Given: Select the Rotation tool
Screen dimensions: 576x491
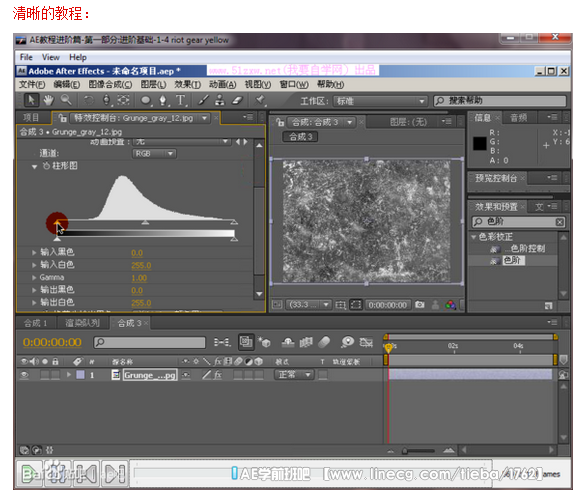Looking at the screenshot, I should point(89,100).
